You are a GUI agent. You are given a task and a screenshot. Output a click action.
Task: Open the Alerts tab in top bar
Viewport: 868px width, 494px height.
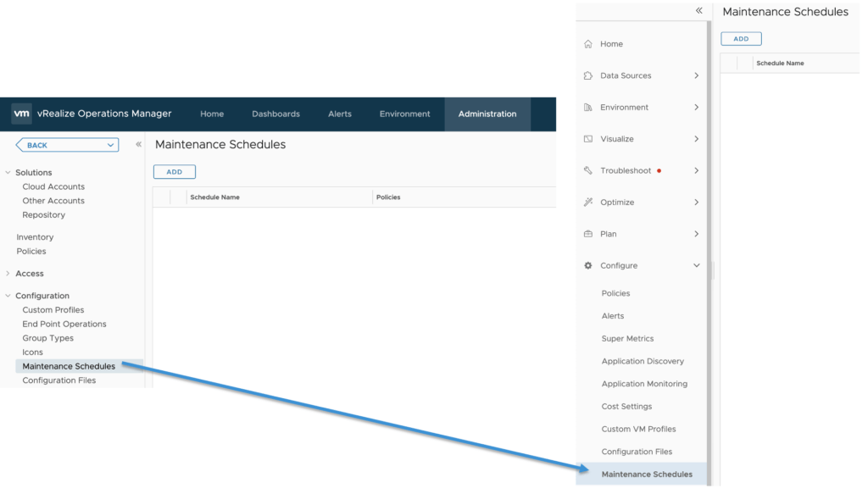(x=340, y=114)
